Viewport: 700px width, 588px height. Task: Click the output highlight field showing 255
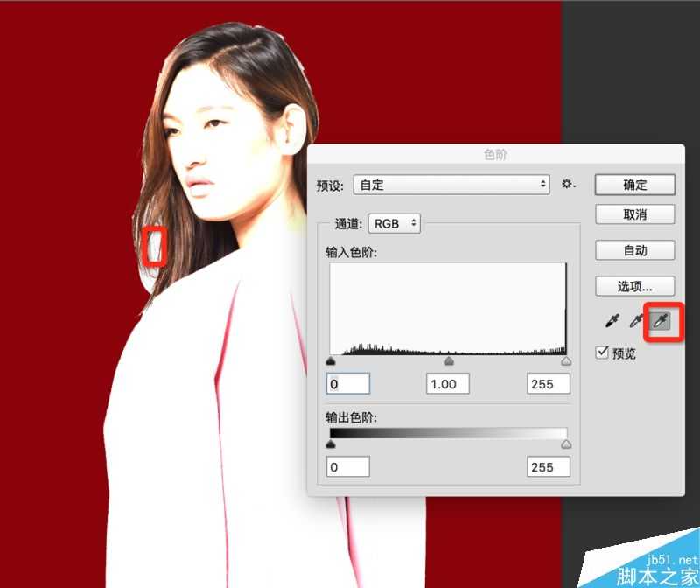click(x=547, y=466)
